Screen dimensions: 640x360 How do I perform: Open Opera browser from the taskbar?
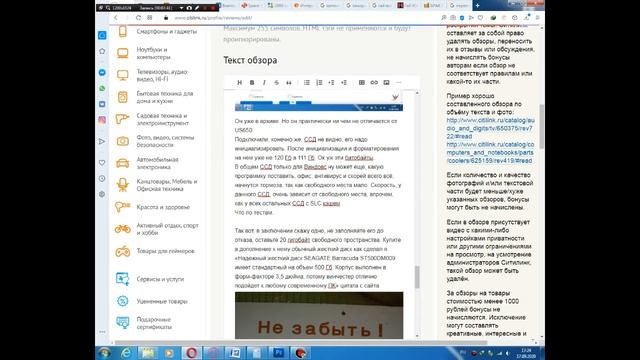(191, 353)
